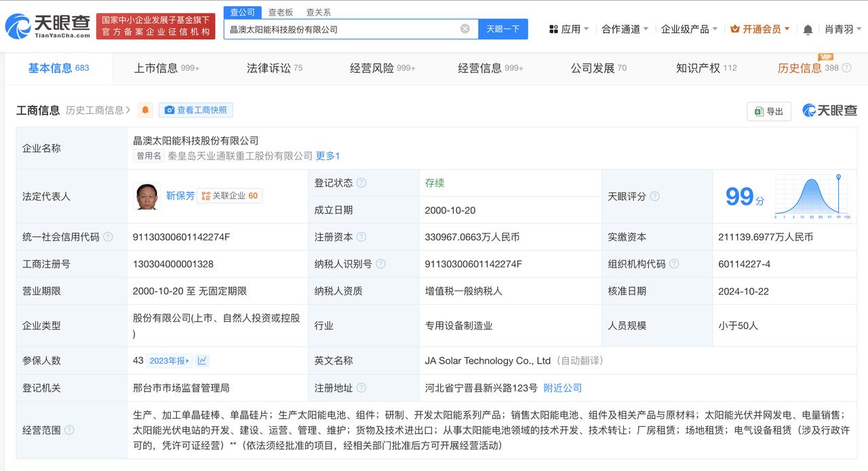Click the address 河北省宁晋县新兴路123号
Viewport: 868px width, 471px height.
point(481,388)
